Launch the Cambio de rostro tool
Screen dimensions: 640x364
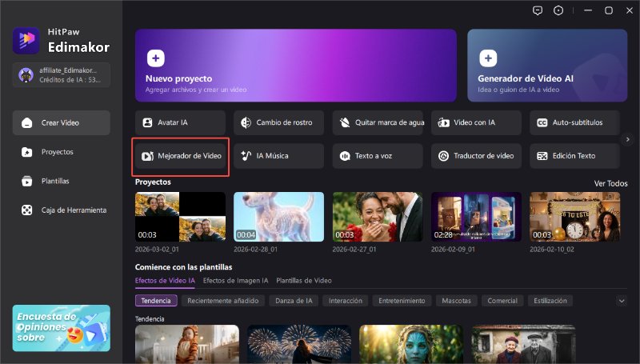click(x=278, y=122)
